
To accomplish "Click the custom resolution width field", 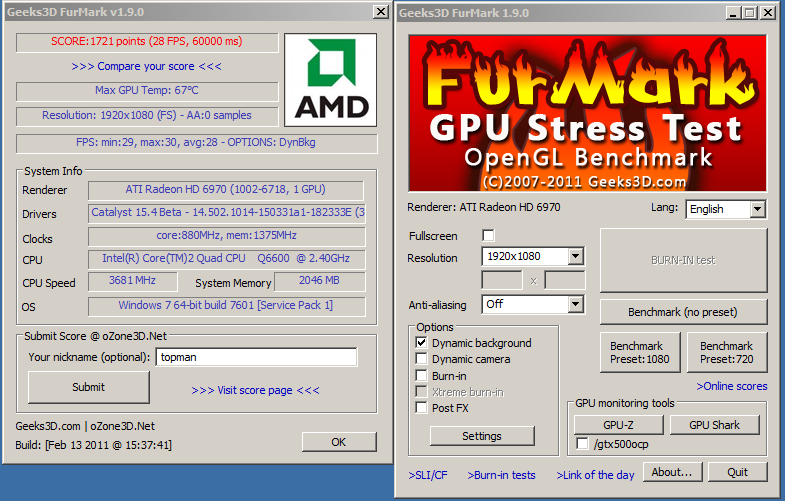I will (x=502, y=280).
